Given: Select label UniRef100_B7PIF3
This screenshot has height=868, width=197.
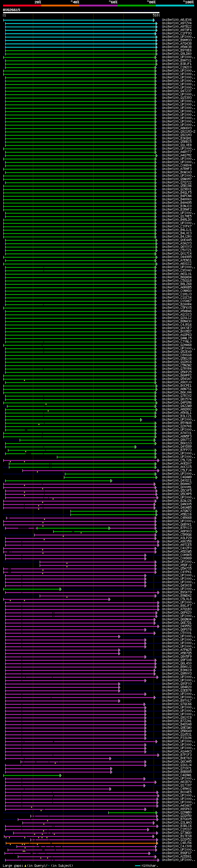Looking at the screenshot, I should click(x=177, y=755).
